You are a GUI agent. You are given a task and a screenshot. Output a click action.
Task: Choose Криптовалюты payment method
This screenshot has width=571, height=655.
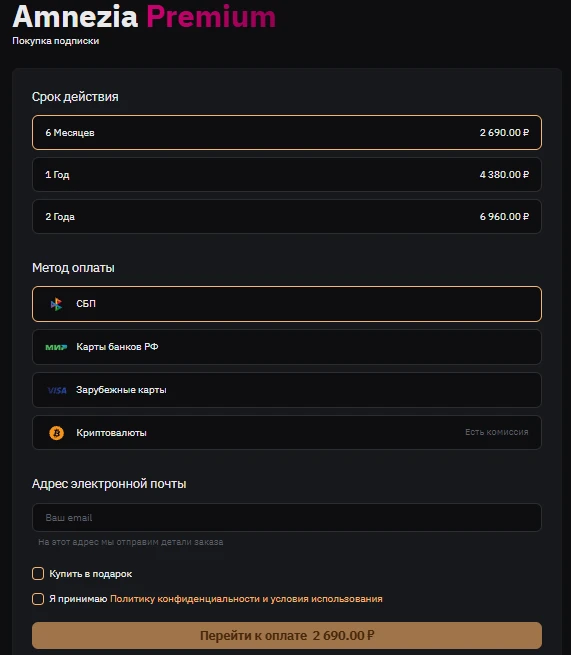[x=287, y=432]
